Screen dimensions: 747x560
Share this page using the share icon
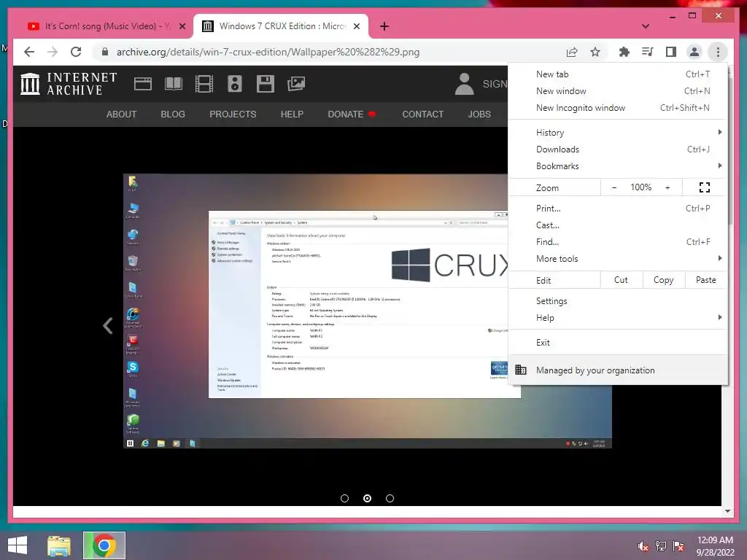tap(572, 52)
